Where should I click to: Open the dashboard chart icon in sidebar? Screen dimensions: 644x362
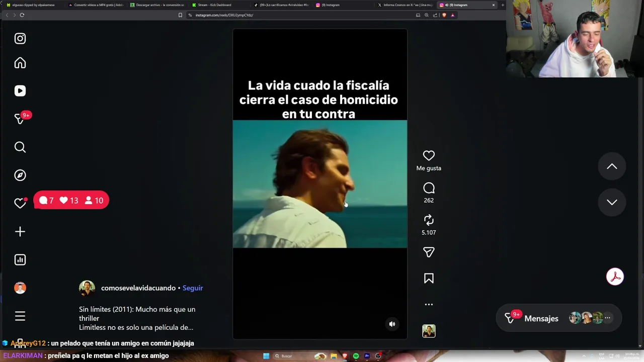click(20, 260)
